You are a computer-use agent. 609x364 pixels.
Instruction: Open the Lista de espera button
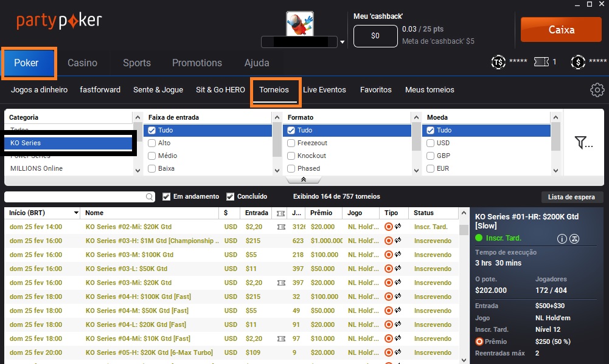coord(571,197)
